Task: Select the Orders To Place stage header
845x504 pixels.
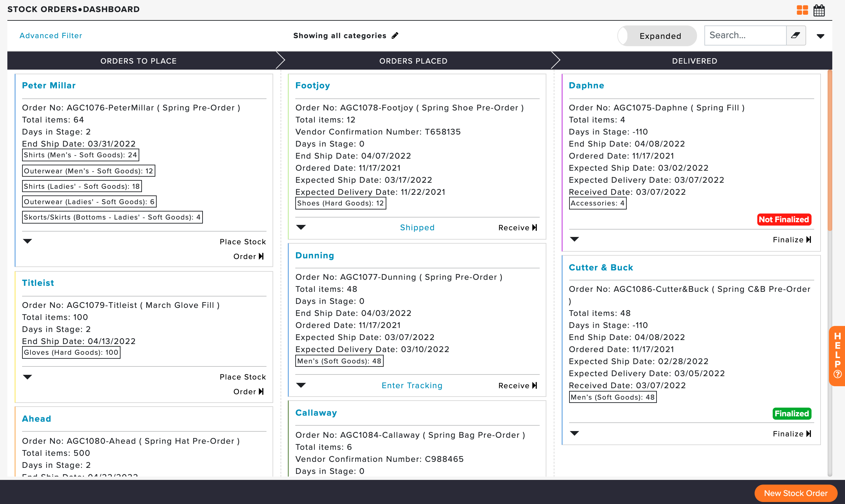Action: (x=139, y=61)
